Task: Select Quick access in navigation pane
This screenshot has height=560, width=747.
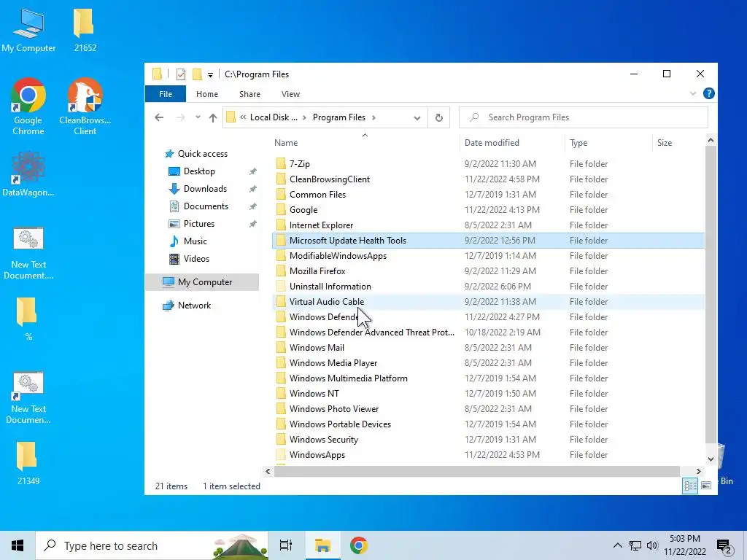Action: [x=203, y=153]
